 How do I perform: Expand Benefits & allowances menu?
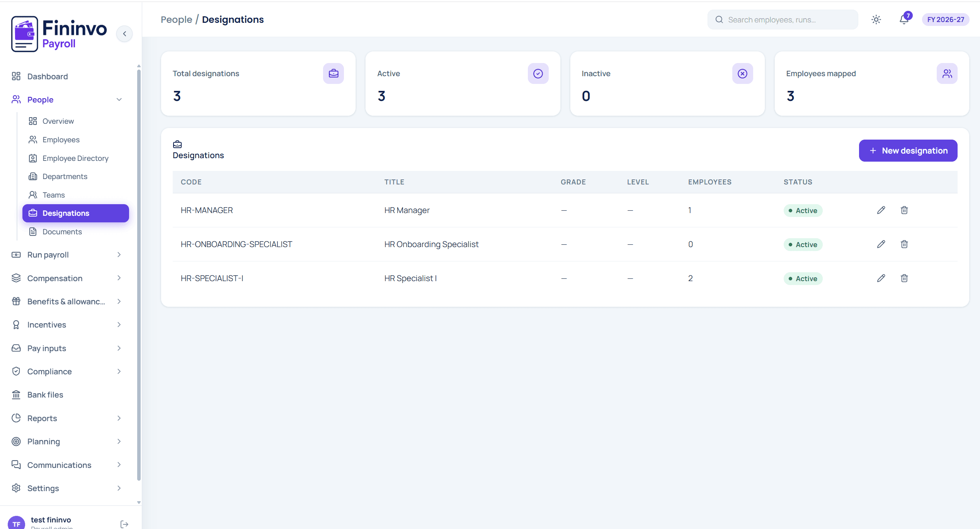pos(70,301)
